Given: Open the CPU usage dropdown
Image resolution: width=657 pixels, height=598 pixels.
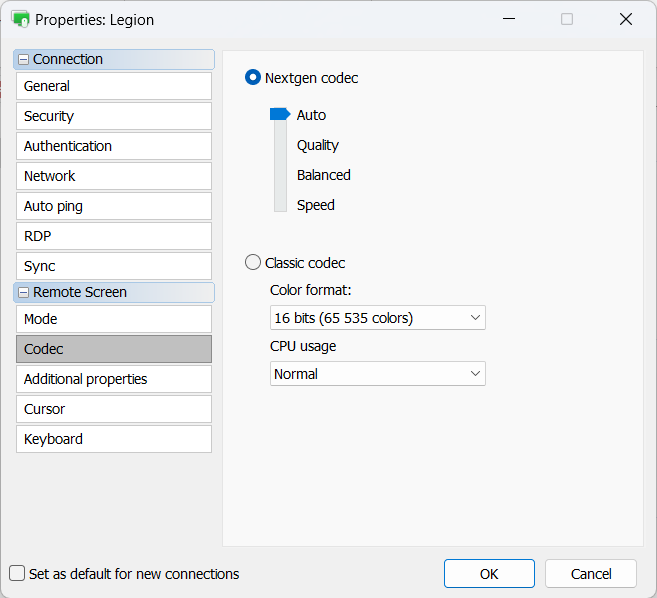Looking at the screenshot, I should point(377,374).
